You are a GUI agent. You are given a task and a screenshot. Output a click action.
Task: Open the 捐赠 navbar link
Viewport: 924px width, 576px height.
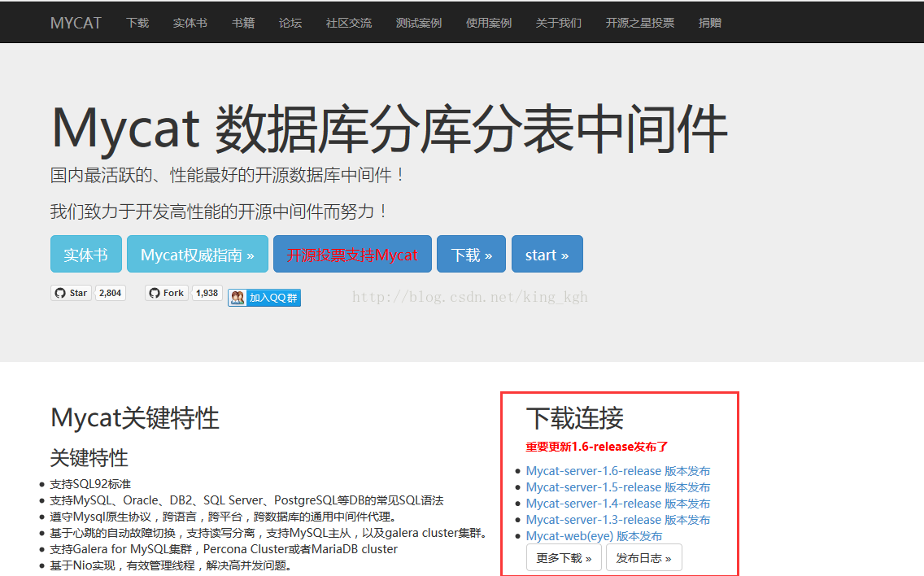click(x=709, y=23)
